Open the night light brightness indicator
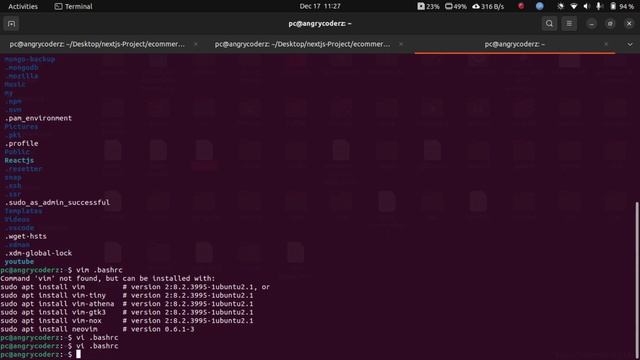Image resolution: width=640 pixels, height=360 pixels. click(x=560, y=6)
